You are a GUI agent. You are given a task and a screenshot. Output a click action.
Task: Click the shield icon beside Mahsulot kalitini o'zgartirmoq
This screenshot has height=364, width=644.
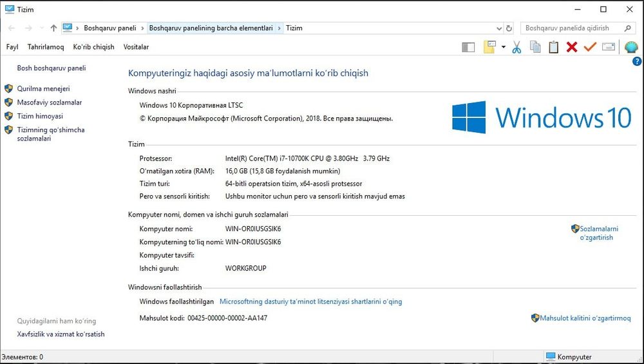click(535, 318)
